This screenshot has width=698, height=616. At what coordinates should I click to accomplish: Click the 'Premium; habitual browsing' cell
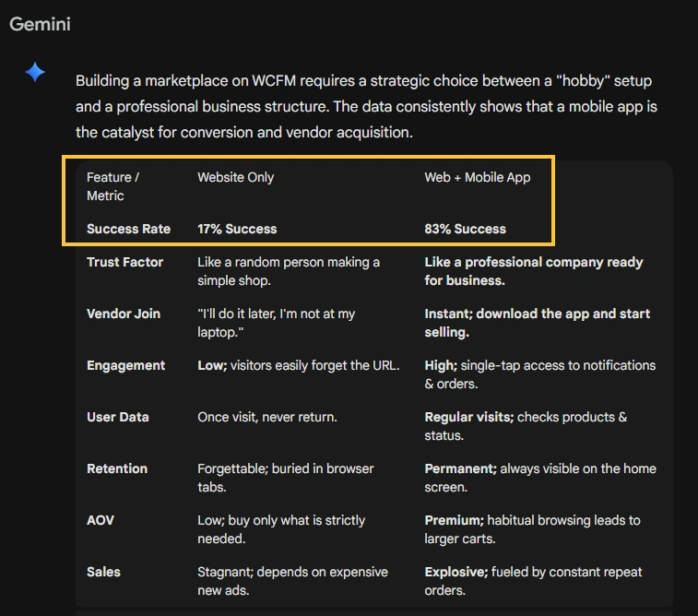pos(532,529)
